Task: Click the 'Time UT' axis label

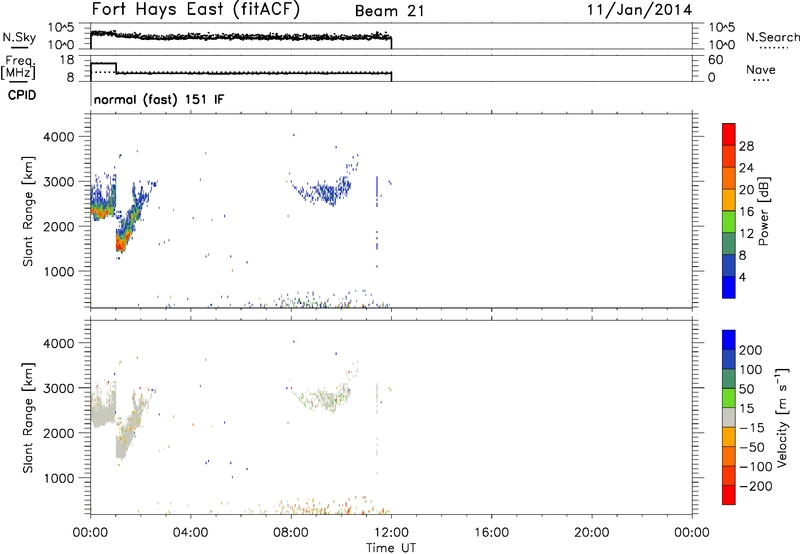Action: click(x=391, y=548)
